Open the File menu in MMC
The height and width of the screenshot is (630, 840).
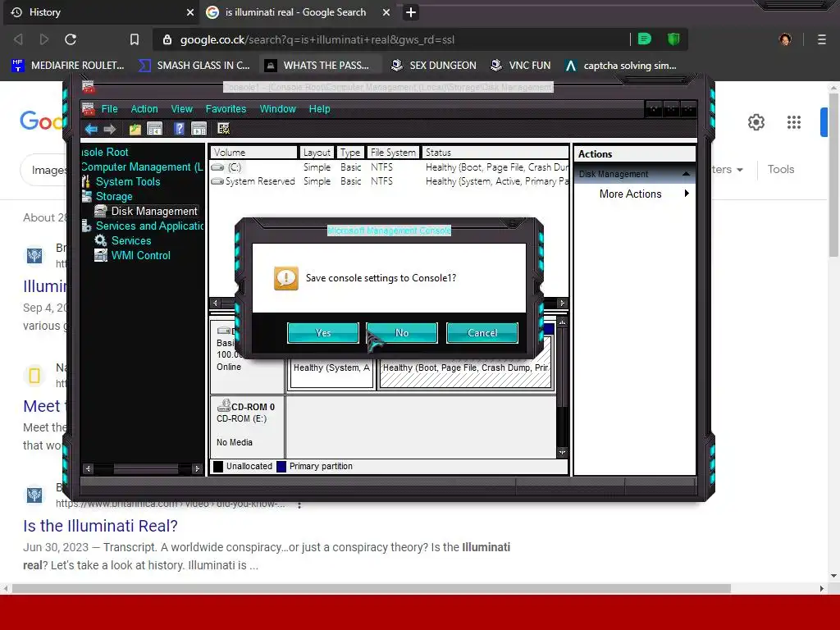(x=109, y=109)
